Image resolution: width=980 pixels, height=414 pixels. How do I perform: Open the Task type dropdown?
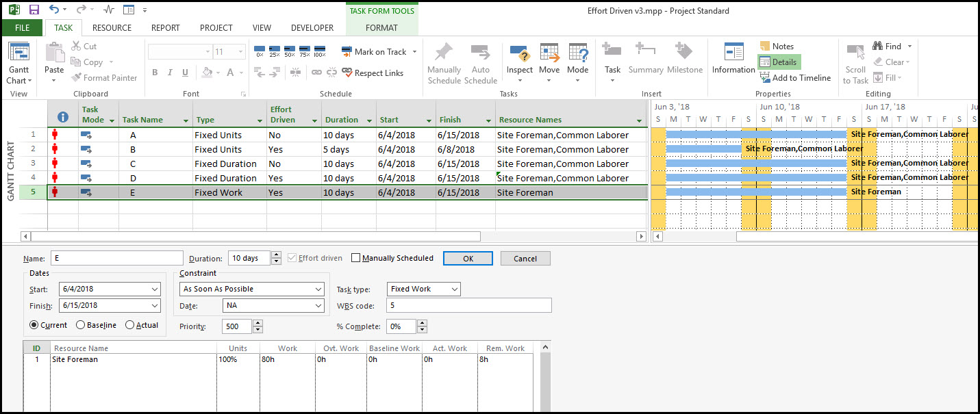pyautogui.click(x=453, y=289)
